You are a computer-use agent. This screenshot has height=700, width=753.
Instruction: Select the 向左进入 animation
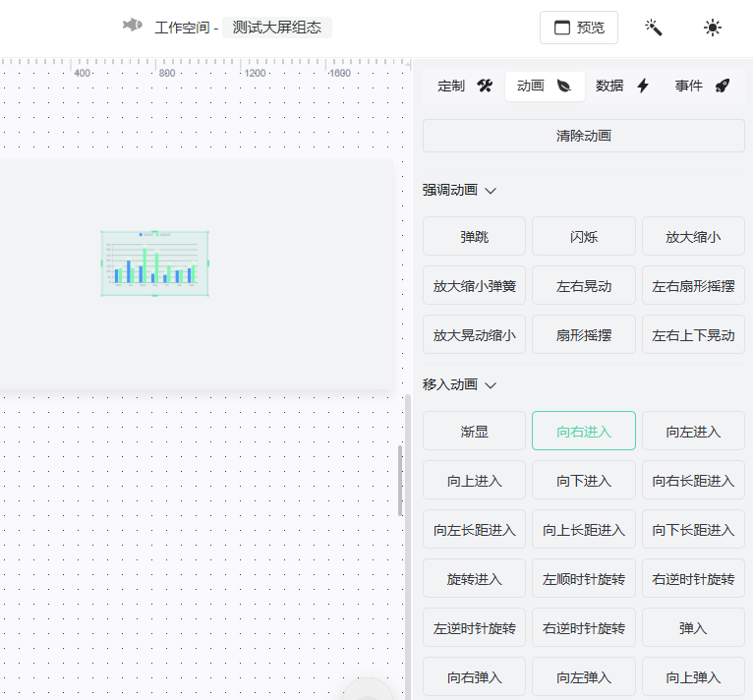point(693,431)
